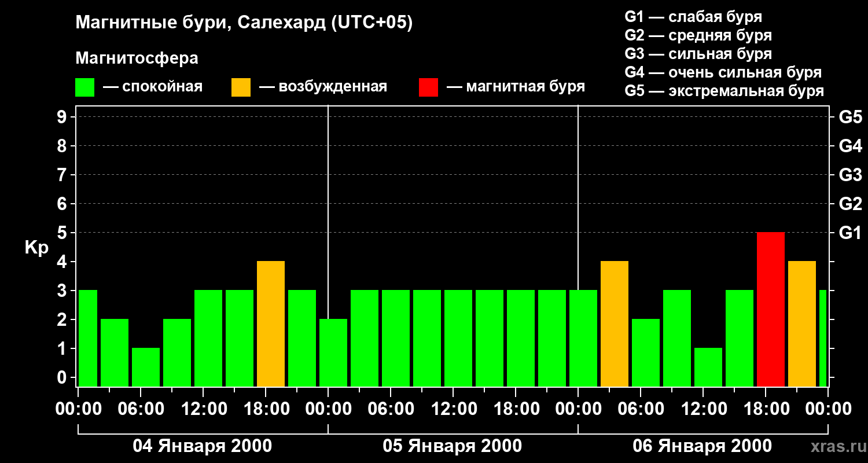
Task: Click the "G3 — сильная буря" legend line
Action: [x=698, y=54]
